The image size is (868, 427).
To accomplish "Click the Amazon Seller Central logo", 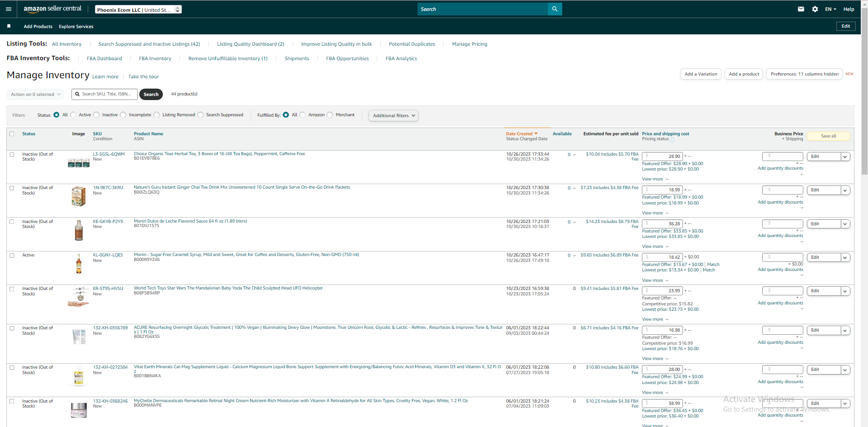I will (52, 9).
